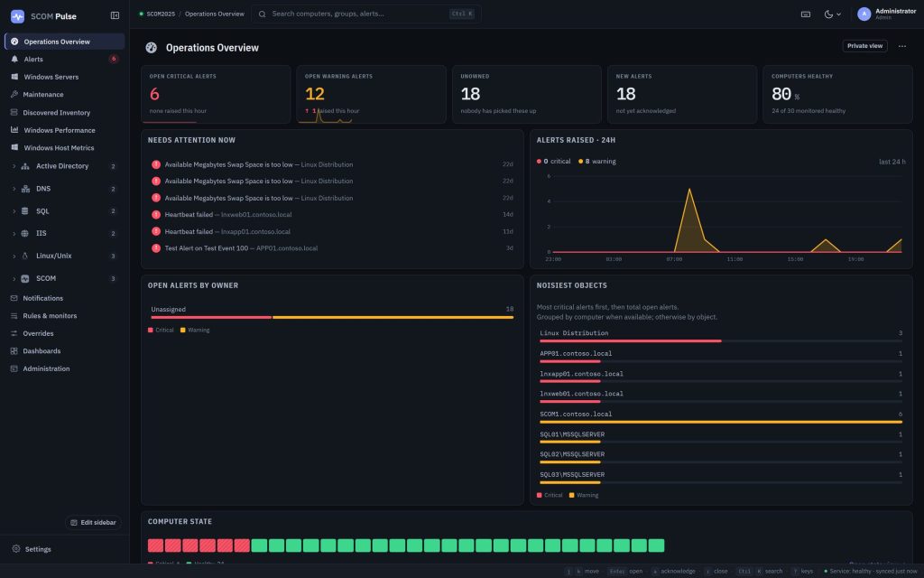Click the Service healthy status indicator

pos(870,571)
